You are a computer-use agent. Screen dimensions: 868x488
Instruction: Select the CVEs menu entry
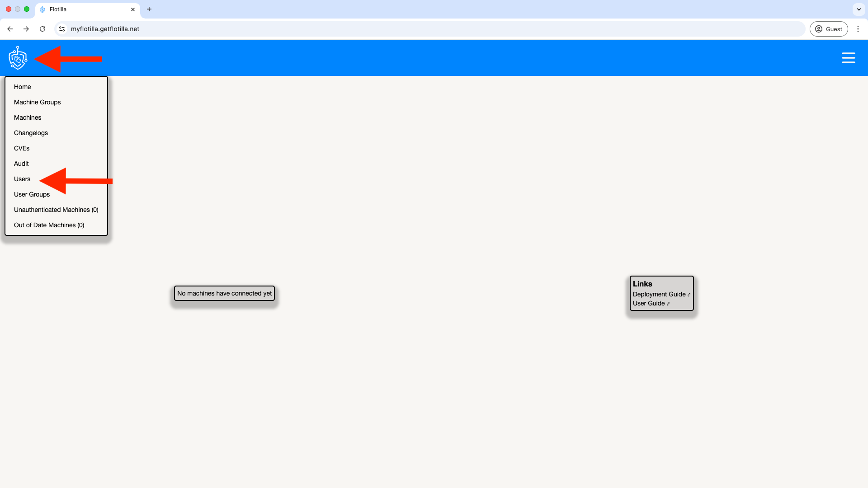click(x=21, y=148)
